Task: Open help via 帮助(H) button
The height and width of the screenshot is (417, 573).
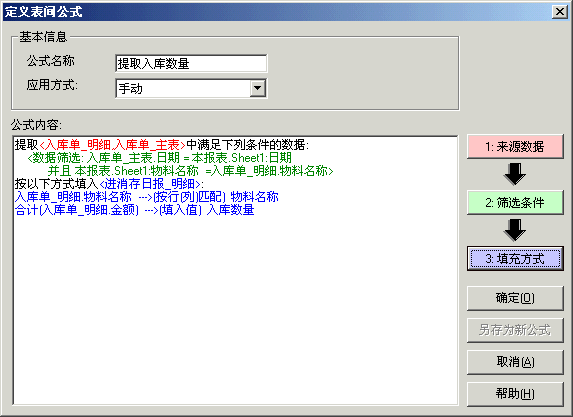Action: pyautogui.click(x=515, y=394)
